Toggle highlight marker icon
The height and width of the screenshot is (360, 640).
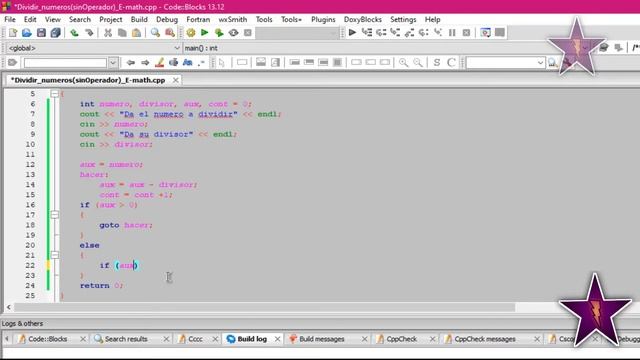pyautogui.click(x=159, y=62)
